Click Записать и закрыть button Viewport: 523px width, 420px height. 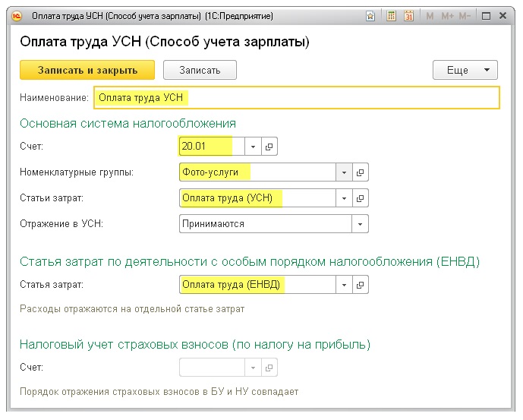(x=87, y=70)
